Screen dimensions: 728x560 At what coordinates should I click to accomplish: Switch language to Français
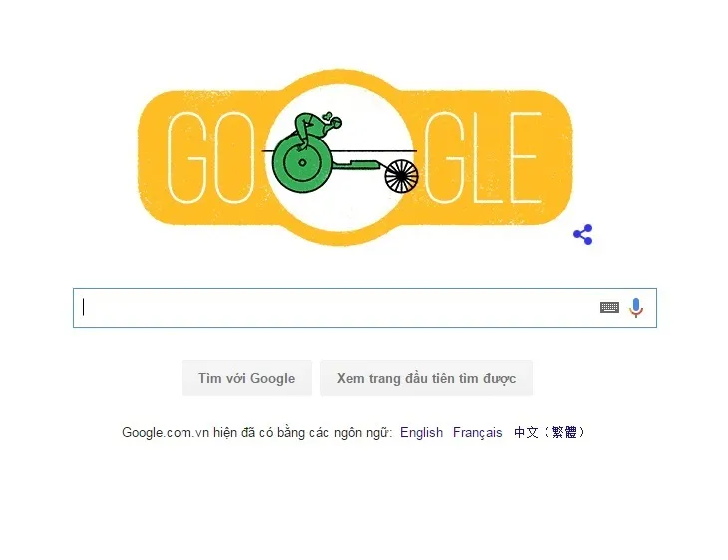click(478, 432)
